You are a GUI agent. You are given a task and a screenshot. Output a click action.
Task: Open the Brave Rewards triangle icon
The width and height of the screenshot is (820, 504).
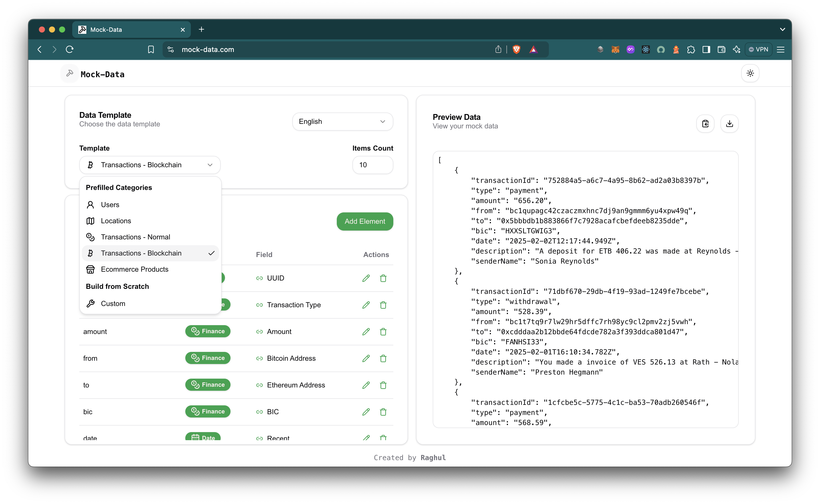click(533, 49)
